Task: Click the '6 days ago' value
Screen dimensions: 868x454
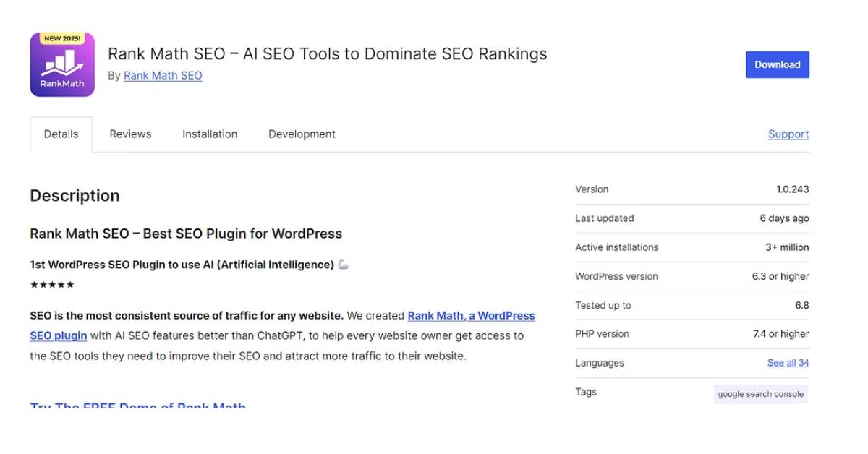Action: point(784,218)
